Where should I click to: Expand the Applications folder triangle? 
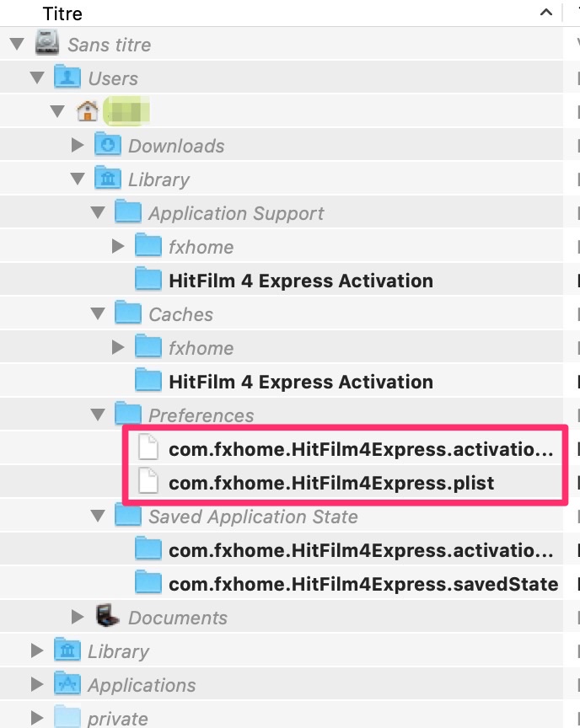coord(37,684)
